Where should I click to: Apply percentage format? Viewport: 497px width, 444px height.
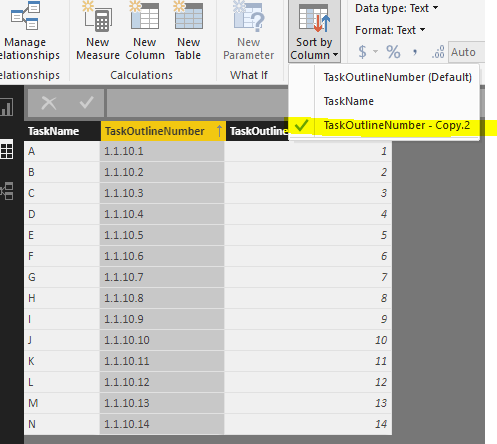coord(393,52)
